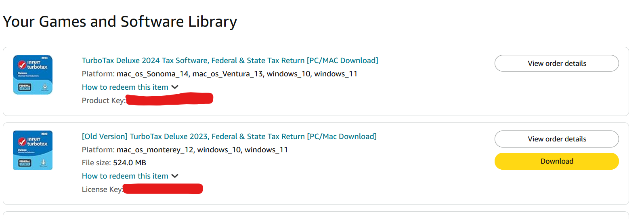Open the TurboTax Deluxe 2023 product thumbnail
Viewport: 644px width, 219px height.
pos(33,150)
